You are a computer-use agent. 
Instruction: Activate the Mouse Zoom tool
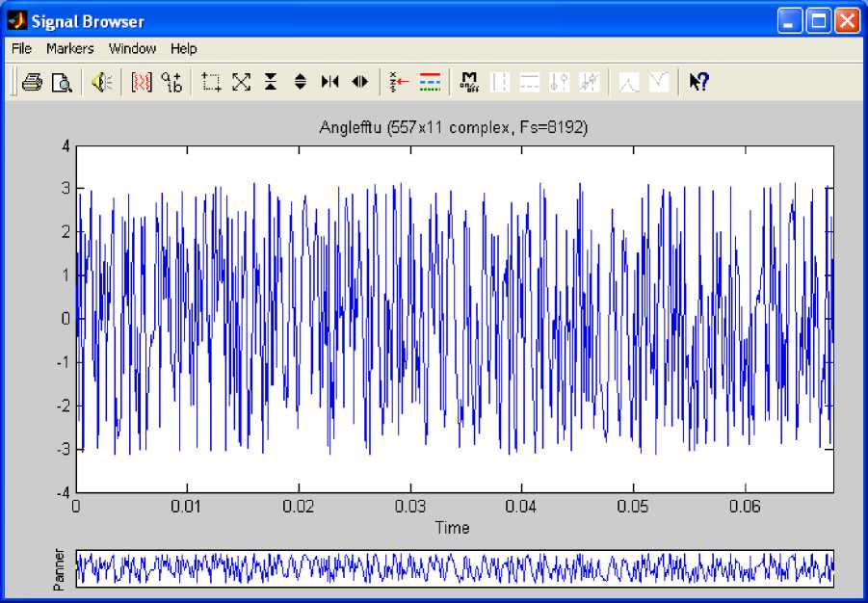point(212,83)
